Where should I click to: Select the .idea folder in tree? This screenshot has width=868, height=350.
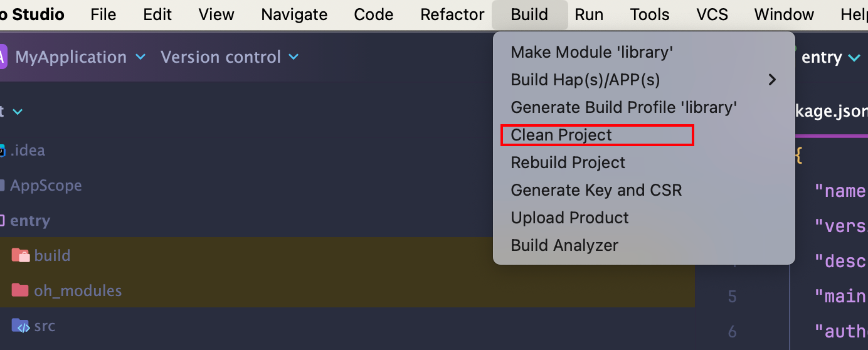(27, 150)
